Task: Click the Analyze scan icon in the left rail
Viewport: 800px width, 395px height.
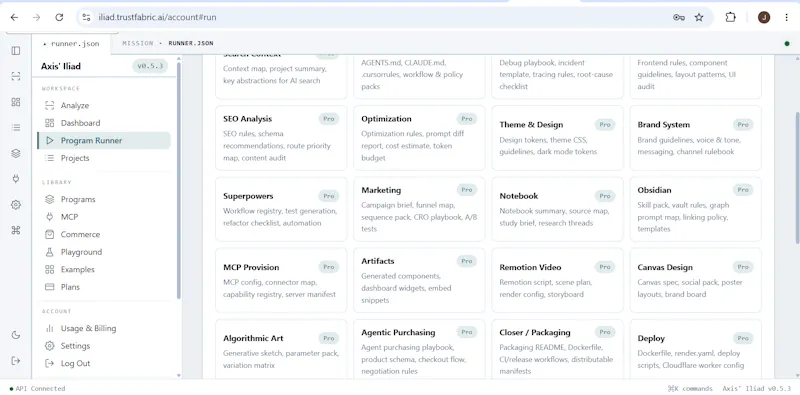Action: (x=16, y=77)
